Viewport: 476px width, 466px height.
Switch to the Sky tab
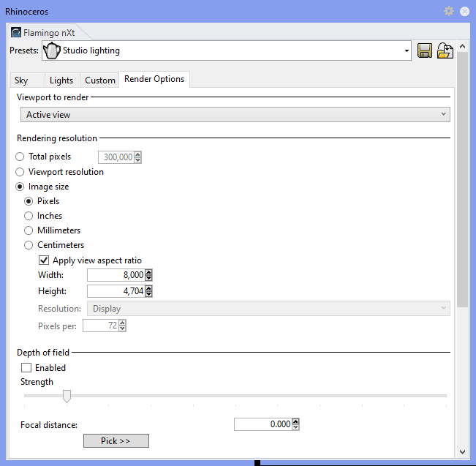point(21,80)
